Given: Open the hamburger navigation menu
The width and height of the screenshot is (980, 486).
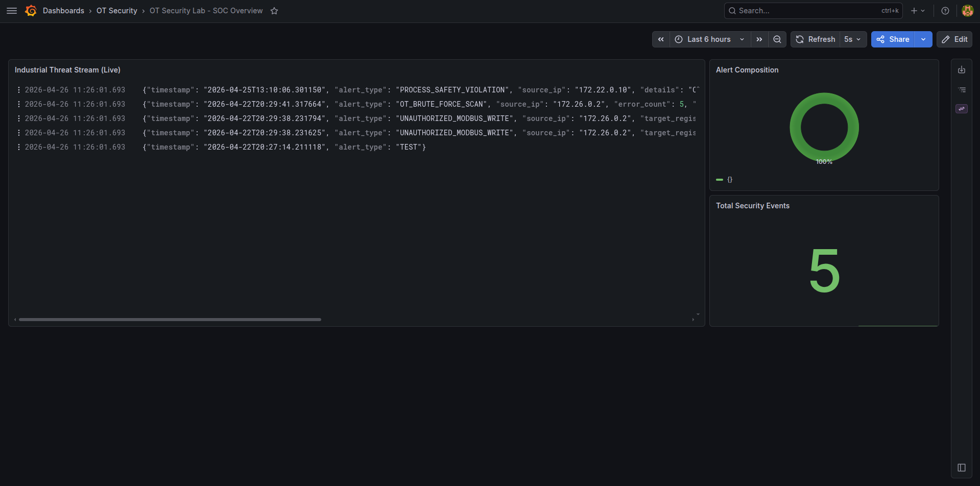Looking at the screenshot, I should tap(12, 11).
